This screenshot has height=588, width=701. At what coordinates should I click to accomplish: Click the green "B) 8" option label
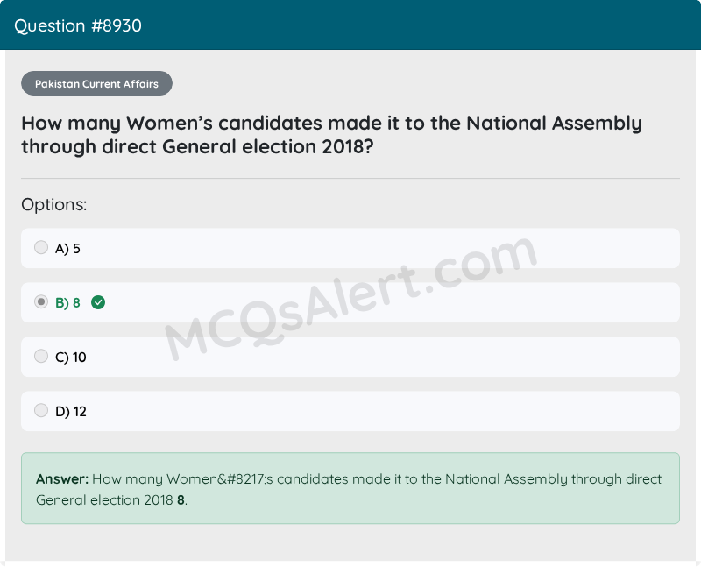67,303
